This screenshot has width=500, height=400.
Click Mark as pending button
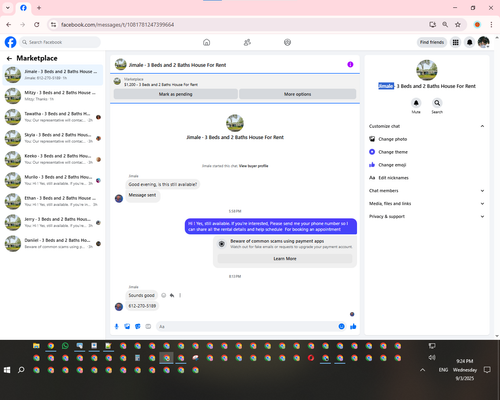176,94
